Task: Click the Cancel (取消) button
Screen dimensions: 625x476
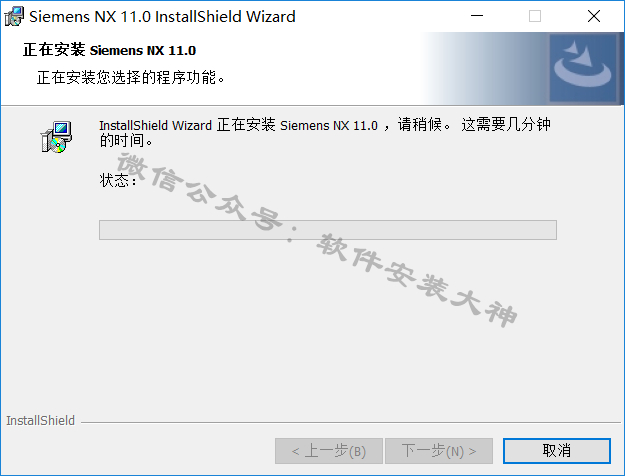Action: pyautogui.click(x=556, y=451)
